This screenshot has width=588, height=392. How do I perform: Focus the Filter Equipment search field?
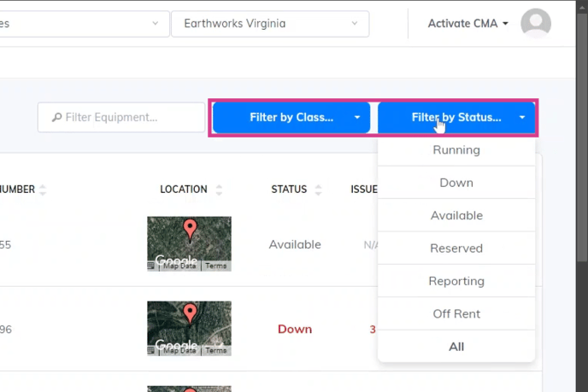tap(121, 118)
